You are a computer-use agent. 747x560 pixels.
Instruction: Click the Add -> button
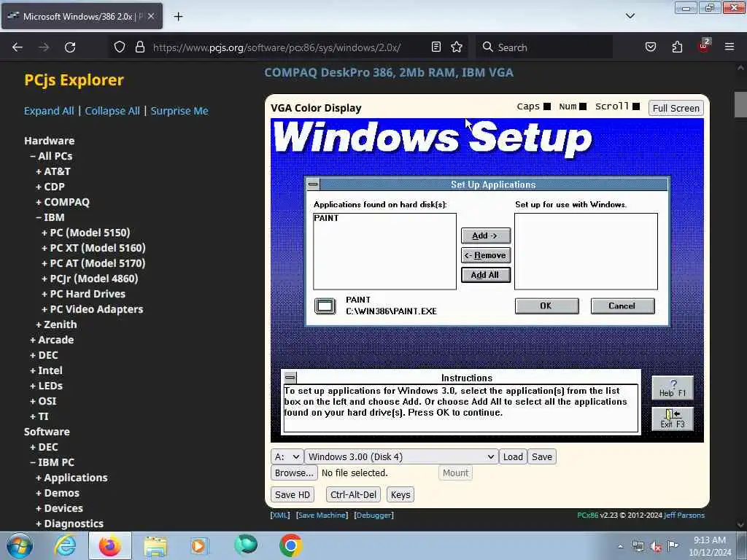tap(485, 236)
